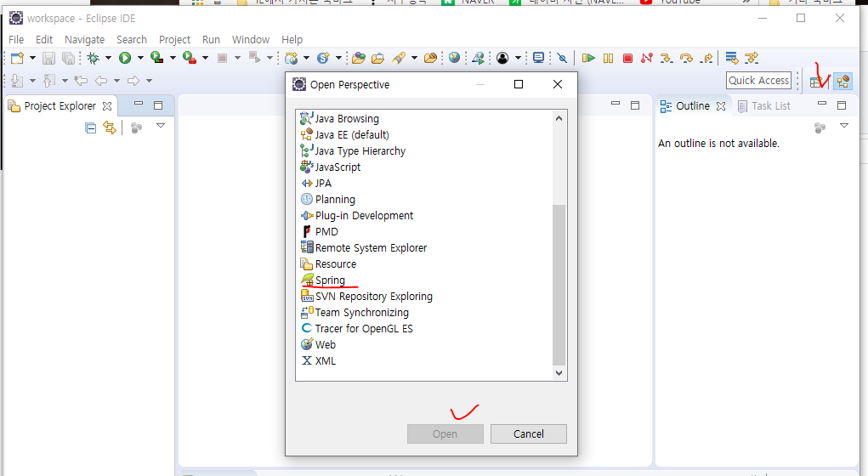Open the Project menu
The height and width of the screenshot is (476, 868).
pyautogui.click(x=174, y=40)
